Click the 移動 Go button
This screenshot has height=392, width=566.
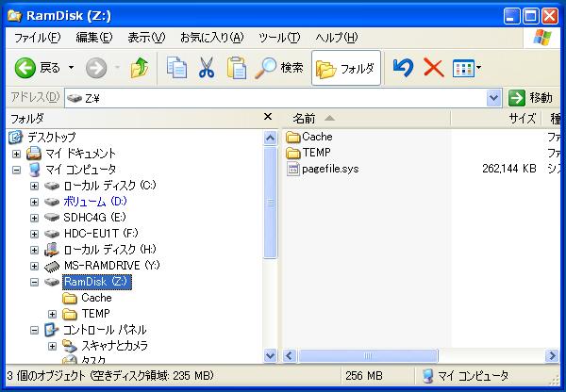(530, 98)
